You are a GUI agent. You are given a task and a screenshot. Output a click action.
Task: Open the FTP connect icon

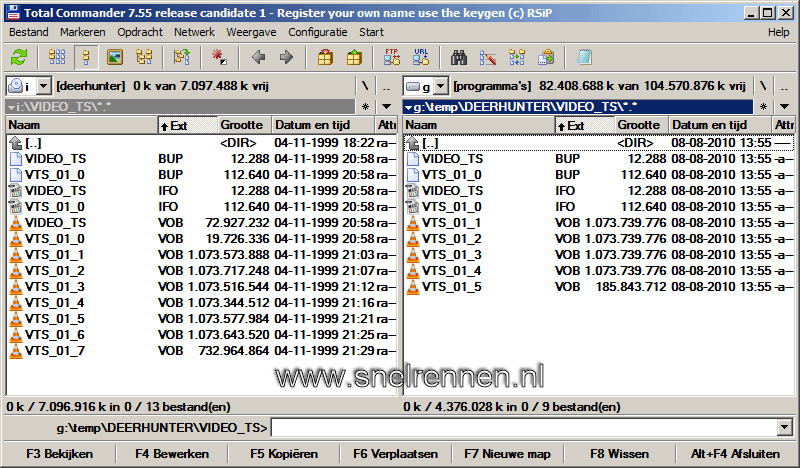392,57
